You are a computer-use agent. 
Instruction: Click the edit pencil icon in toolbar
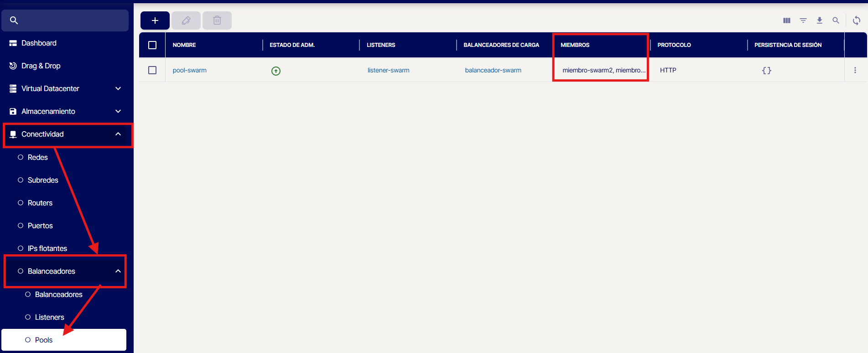pos(186,20)
